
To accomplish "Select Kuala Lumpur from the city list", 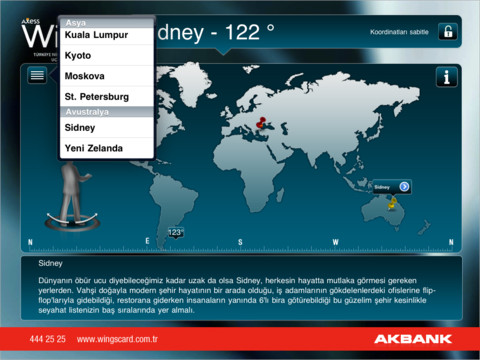I will pos(107,35).
